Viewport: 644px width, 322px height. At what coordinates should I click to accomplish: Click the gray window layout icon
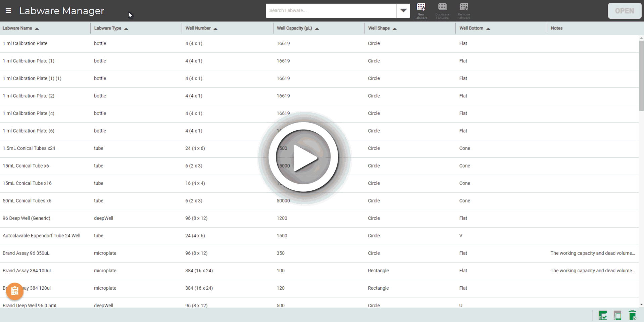tap(617, 315)
